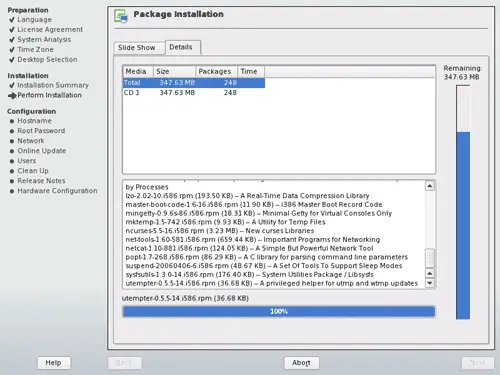Click the Users step label
Screen dimensions: 500x375
tap(27, 161)
